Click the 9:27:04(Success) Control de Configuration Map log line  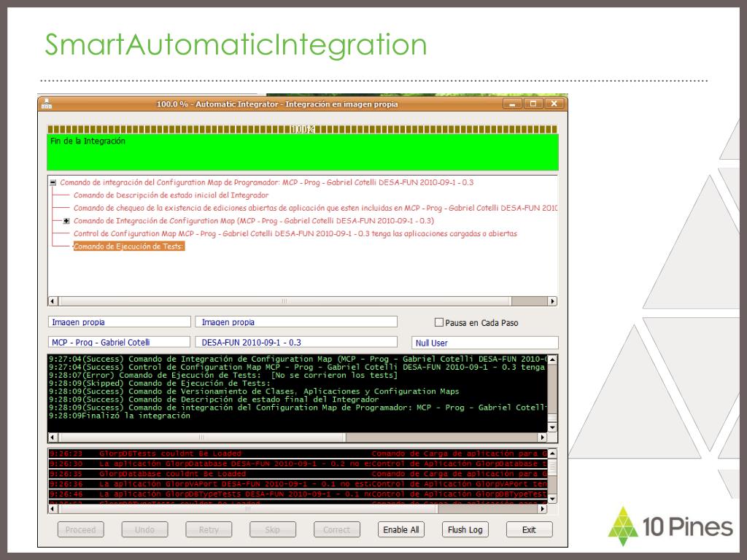click(297, 367)
